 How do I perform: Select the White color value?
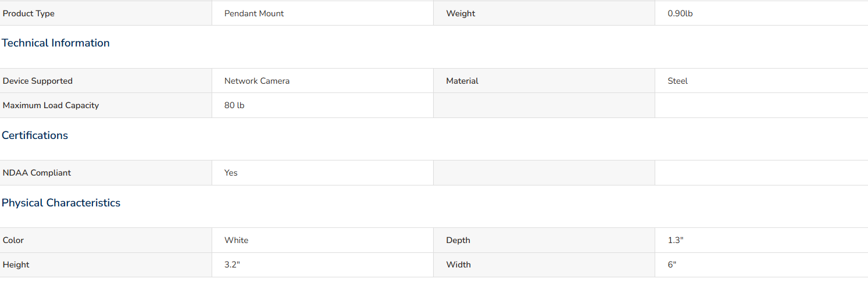coord(236,240)
